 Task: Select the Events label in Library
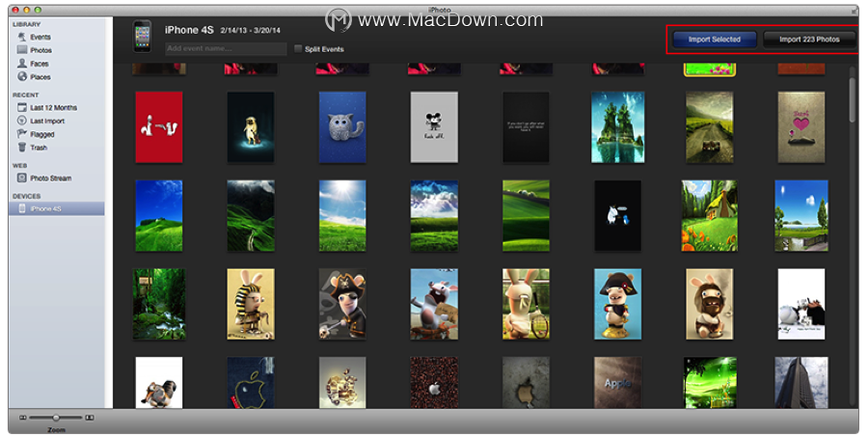(x=41, y=37)
